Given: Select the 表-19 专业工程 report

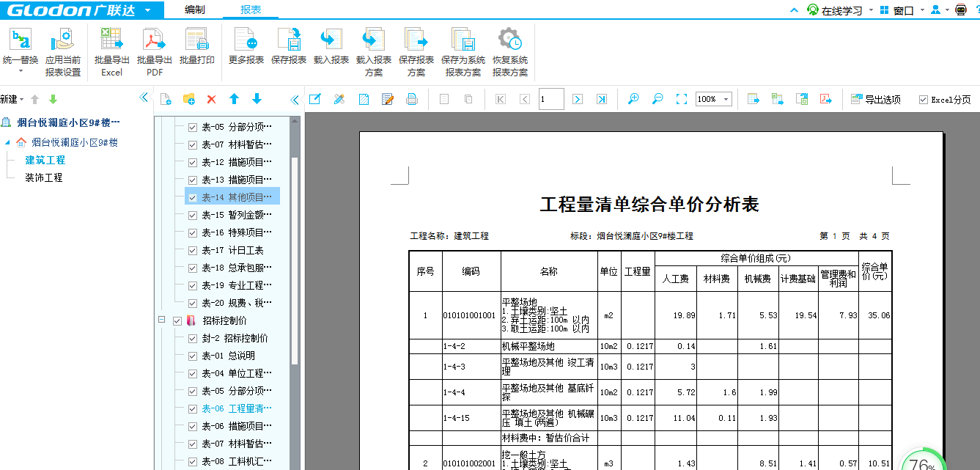Looking at the screenshot, I should [237, 285].
